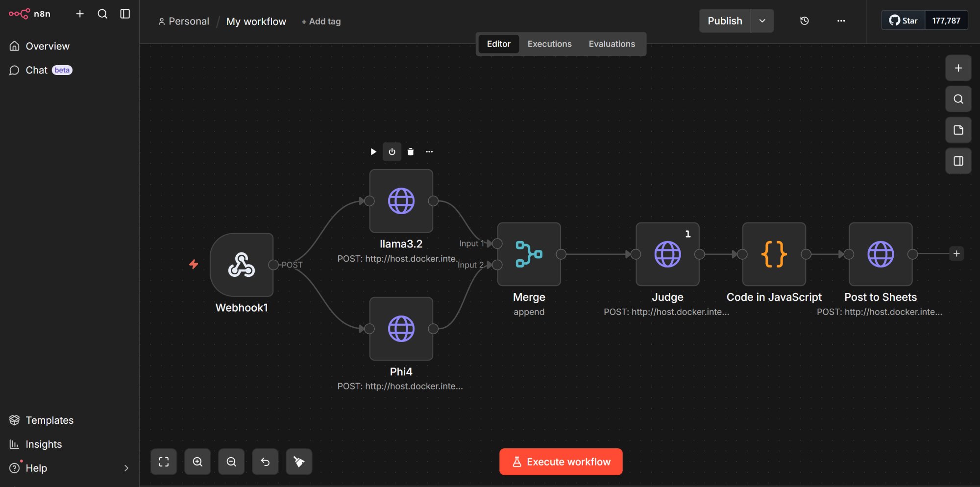This screenshot has height=487, width=980.
Task: Click Merge node Input 1 connector
Action: (497, 243)
